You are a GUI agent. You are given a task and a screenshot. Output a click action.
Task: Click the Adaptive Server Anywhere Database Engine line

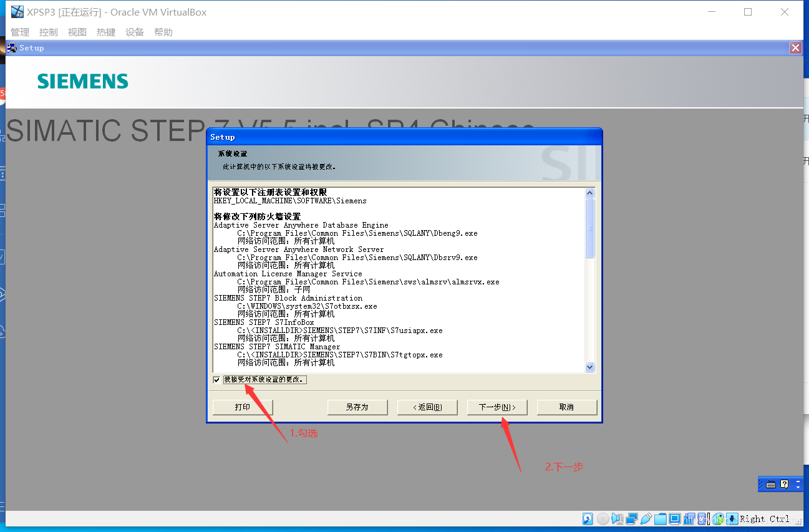point(301,225)
